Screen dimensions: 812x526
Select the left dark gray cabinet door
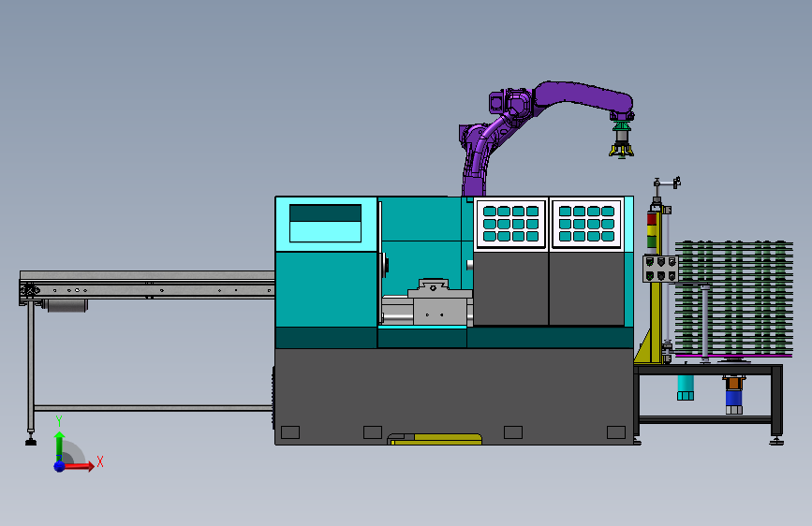[510, 288]
